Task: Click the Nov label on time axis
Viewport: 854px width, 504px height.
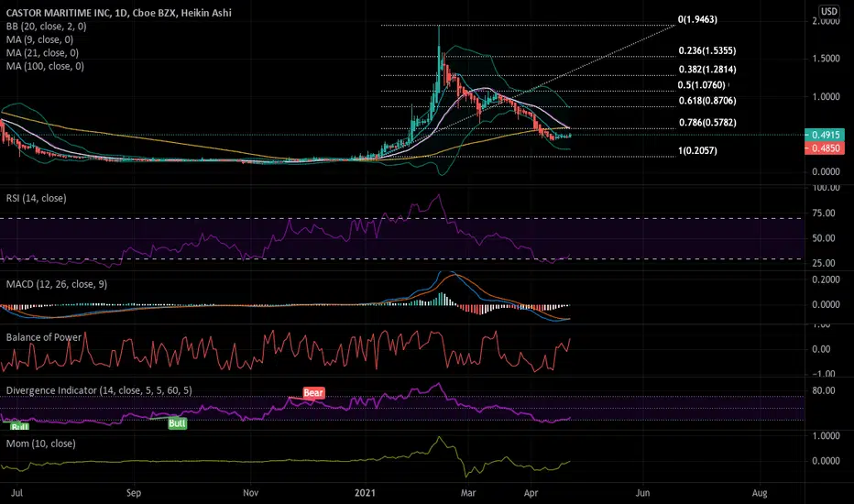Action: pos(250,493)
